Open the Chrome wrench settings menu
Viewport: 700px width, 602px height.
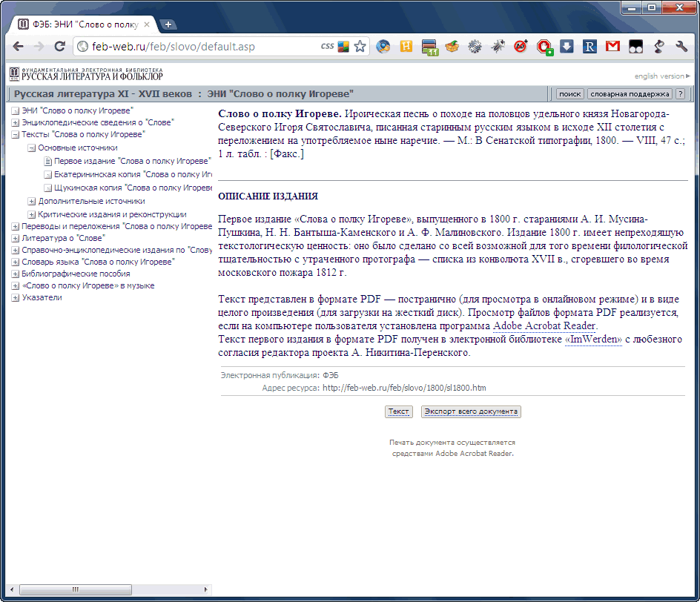click(681, 47)
